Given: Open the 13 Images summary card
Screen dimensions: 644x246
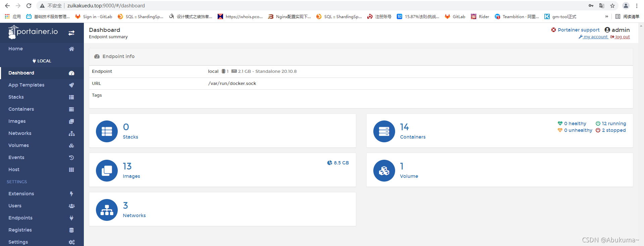Looking at the screenshot, I should point(222,170).
